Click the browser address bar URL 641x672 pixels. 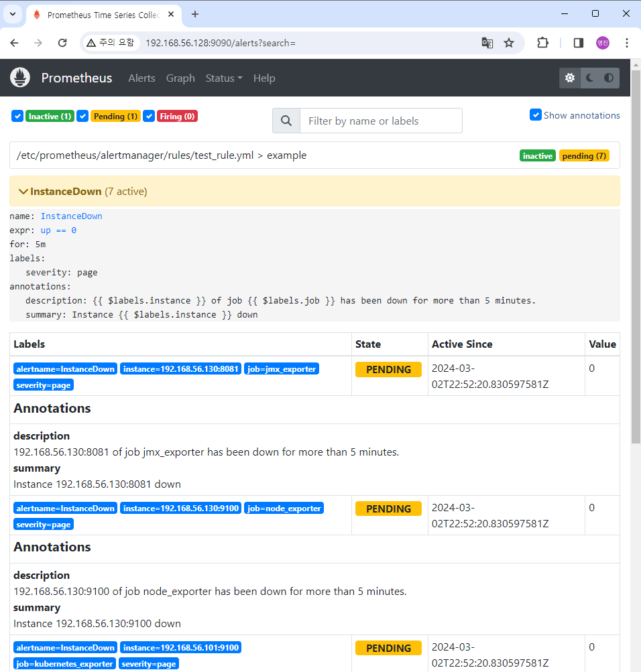click(221, 43)
